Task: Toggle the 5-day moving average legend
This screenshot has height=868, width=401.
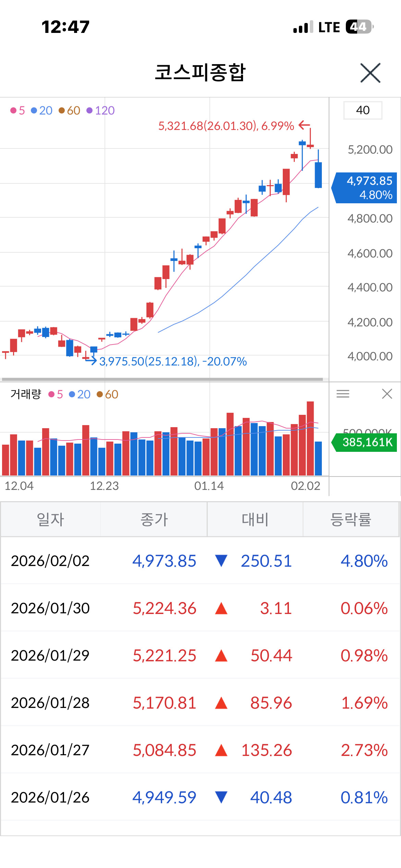Action: pos(18,110)
